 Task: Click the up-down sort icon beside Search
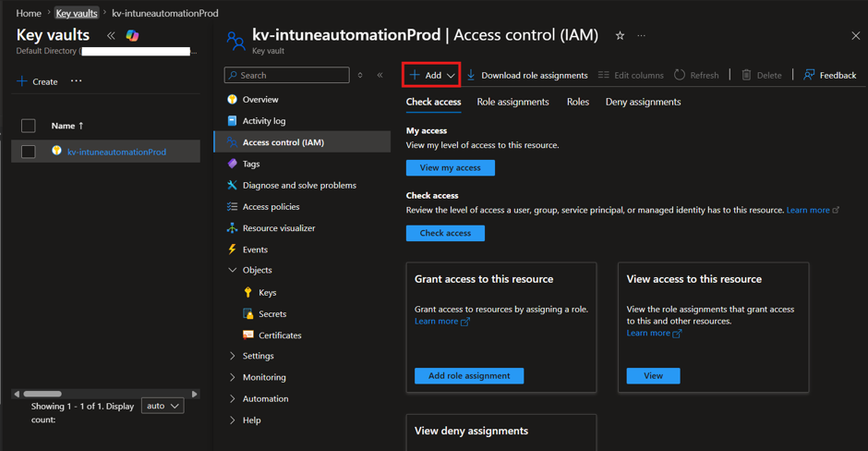point(360,75)
